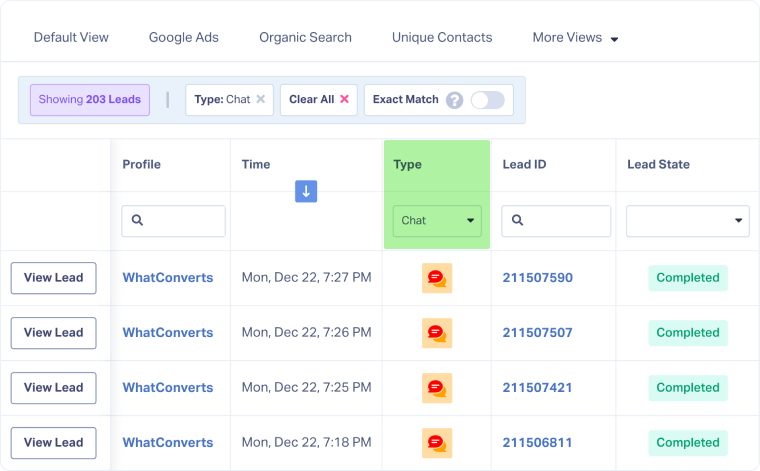
Task: Click the Type column header
Action: click(408, 165)
